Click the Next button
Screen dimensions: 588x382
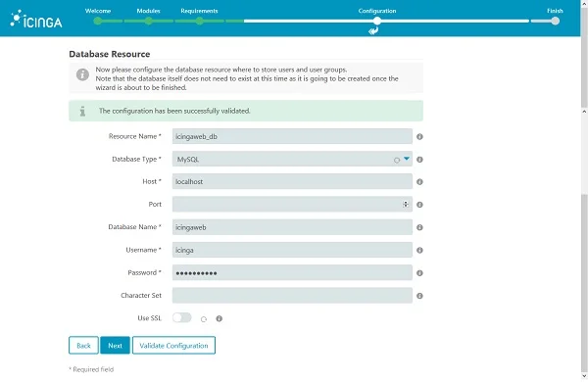115,345
